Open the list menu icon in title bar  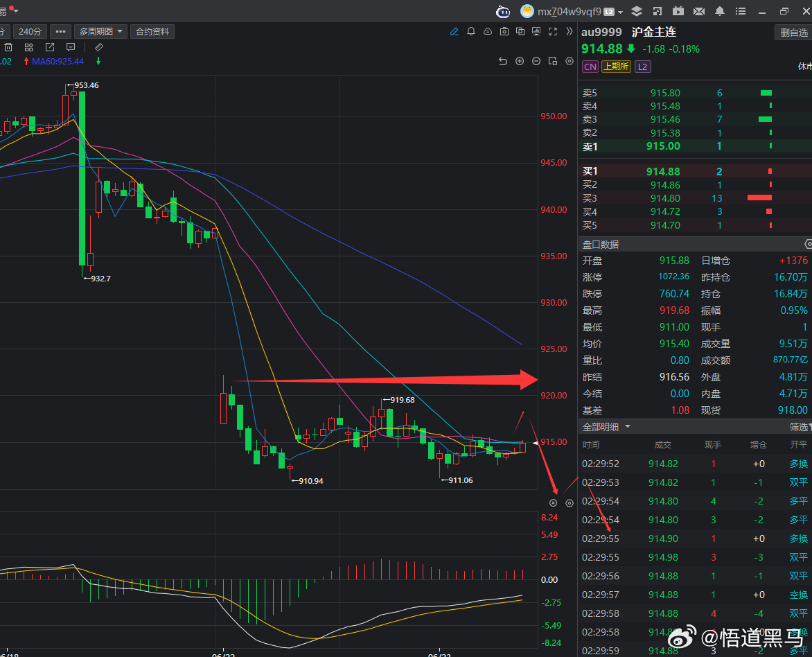[741, 11]
